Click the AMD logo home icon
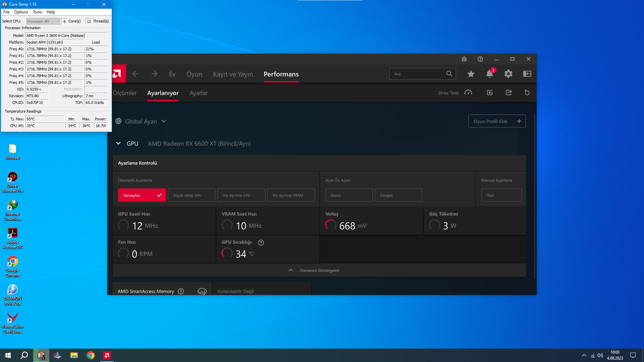Screen dimensions: 644x362 click(117, 74)
